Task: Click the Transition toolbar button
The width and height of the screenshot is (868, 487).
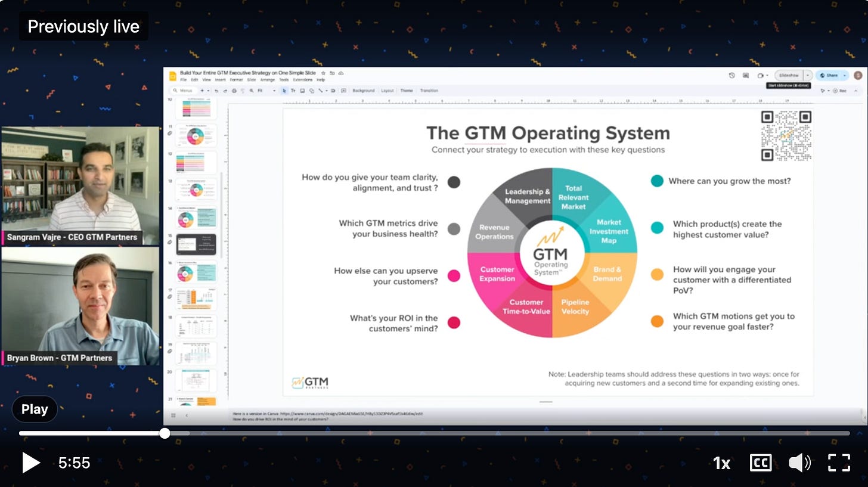Action: [429, 91]
